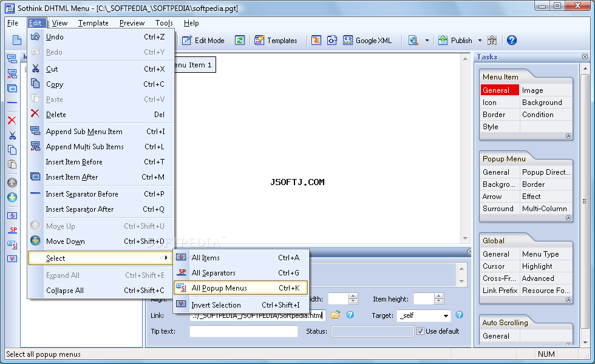The image size is (595, 364).
Task: Collapse the Global task group
Action: pos(568,300)
